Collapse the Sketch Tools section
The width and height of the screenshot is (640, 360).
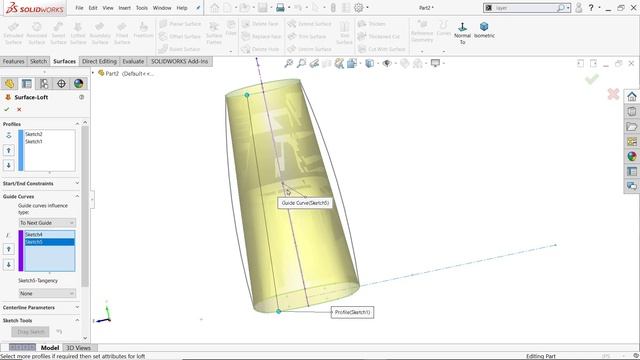77,320
